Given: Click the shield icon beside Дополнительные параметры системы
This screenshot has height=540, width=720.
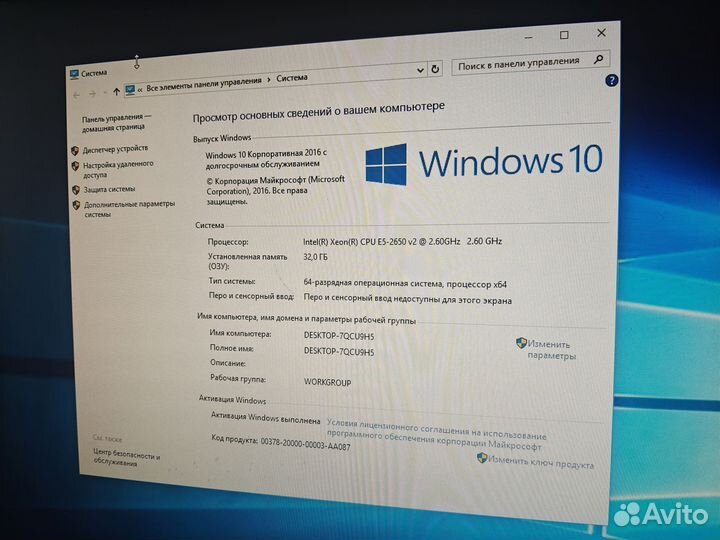Looking at the screenshot, I should tap(77, 205).
